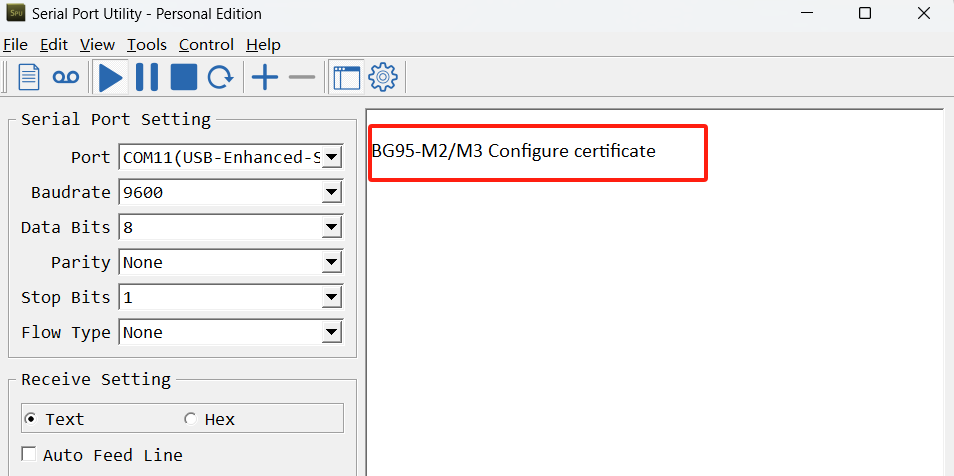Start the serial connection with Play
The image size is (954, 476).
coord(111,77)
